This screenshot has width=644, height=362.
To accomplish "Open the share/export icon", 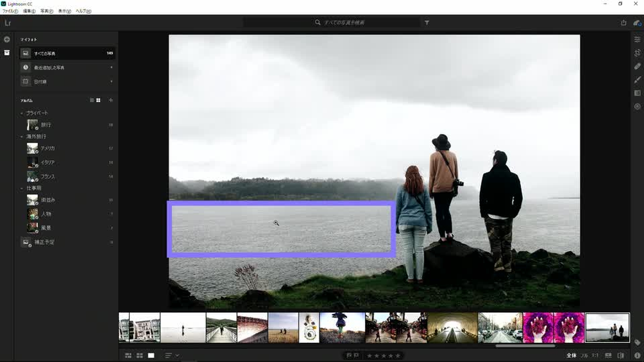I will point(624,23).
